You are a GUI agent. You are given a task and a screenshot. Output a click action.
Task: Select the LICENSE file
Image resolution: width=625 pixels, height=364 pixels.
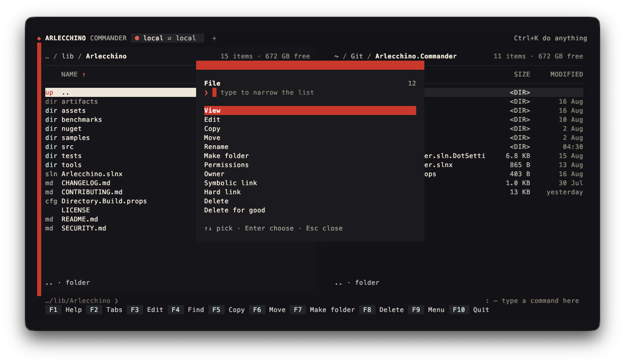[x=120, y=210]
